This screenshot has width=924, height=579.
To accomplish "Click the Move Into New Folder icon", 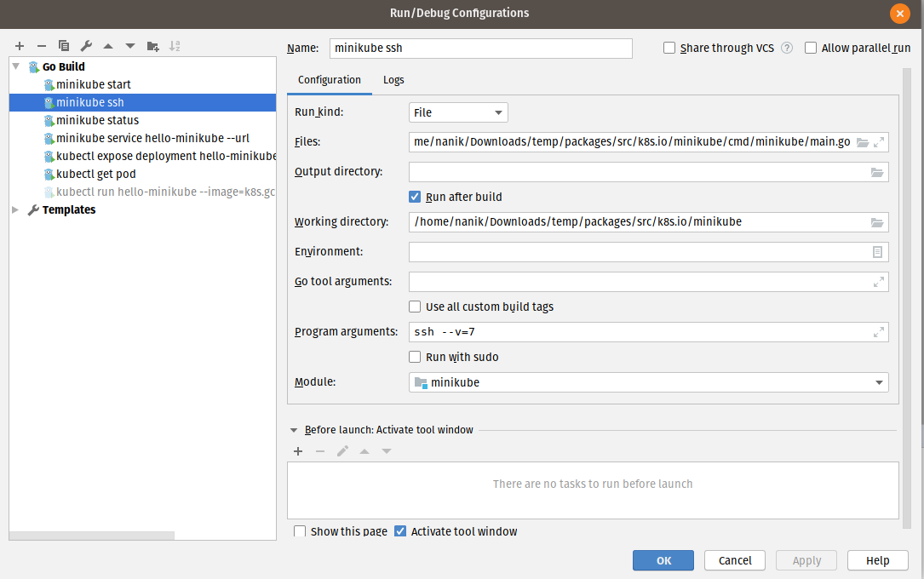I will (152, 46).
